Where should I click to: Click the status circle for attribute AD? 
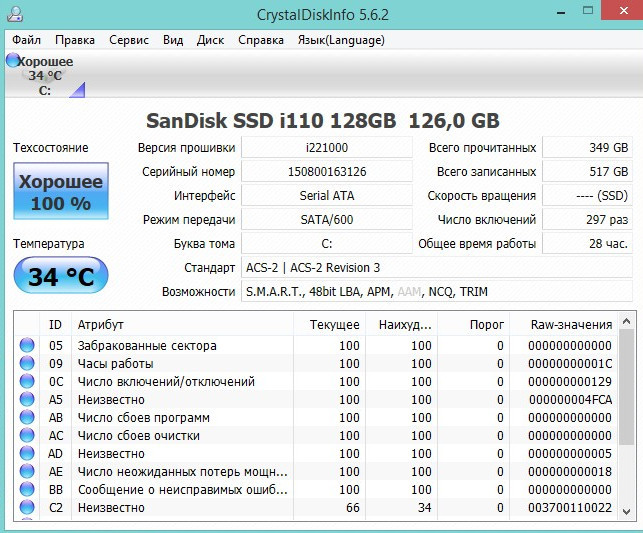point(27,453)
